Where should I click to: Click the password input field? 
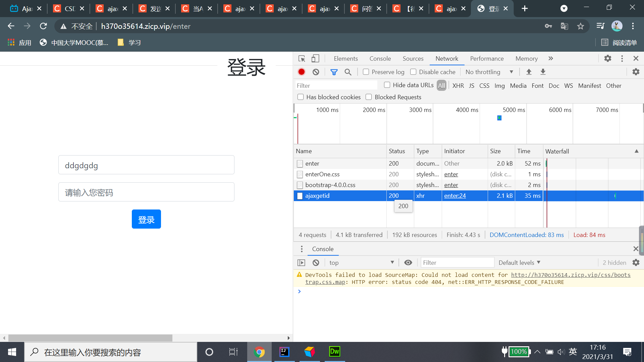(146, 192)
